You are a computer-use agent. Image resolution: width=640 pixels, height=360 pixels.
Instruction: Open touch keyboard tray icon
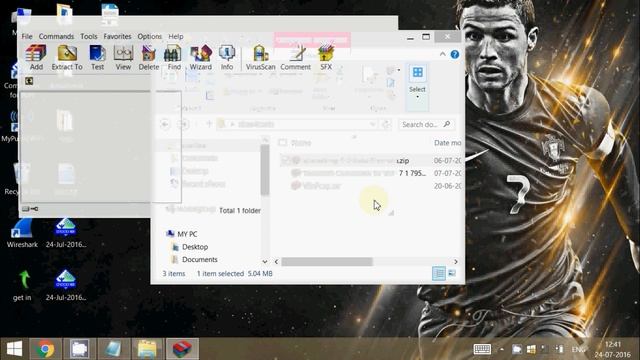(x=482, y=349)
